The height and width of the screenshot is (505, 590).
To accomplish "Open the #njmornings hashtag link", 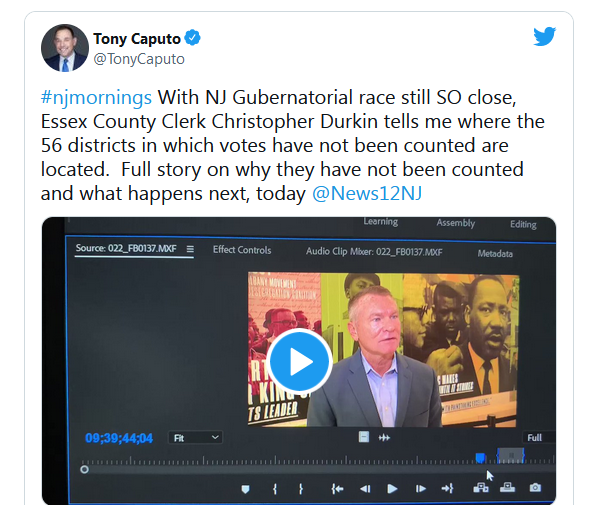I will click(96, 97).
